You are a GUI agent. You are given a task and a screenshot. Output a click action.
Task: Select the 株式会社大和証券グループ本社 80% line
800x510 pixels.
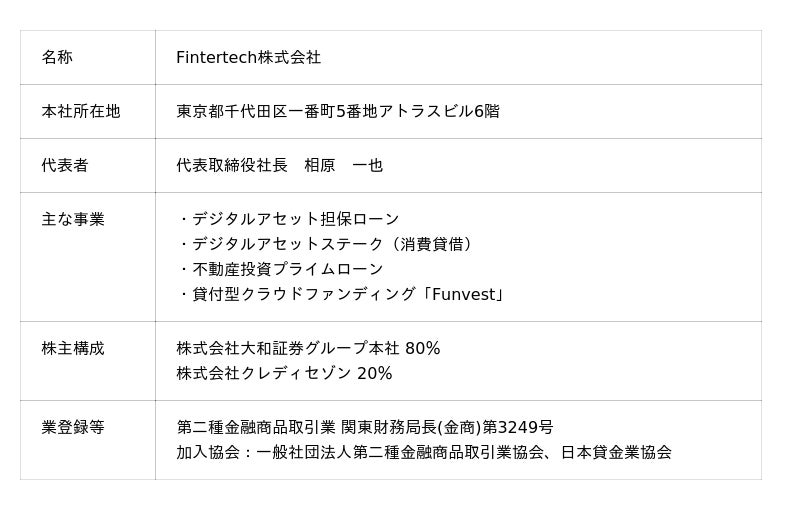point(308,349)
